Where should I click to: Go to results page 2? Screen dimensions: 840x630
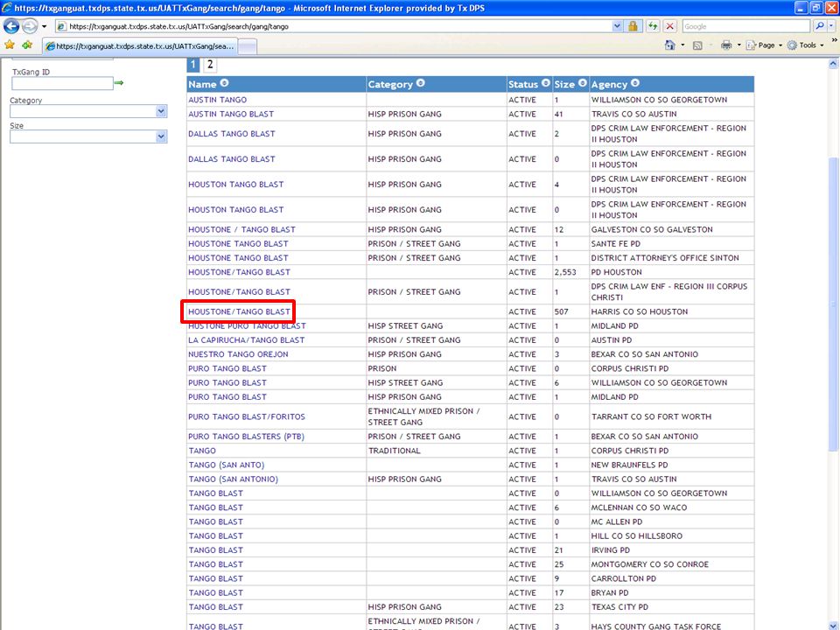210,64
